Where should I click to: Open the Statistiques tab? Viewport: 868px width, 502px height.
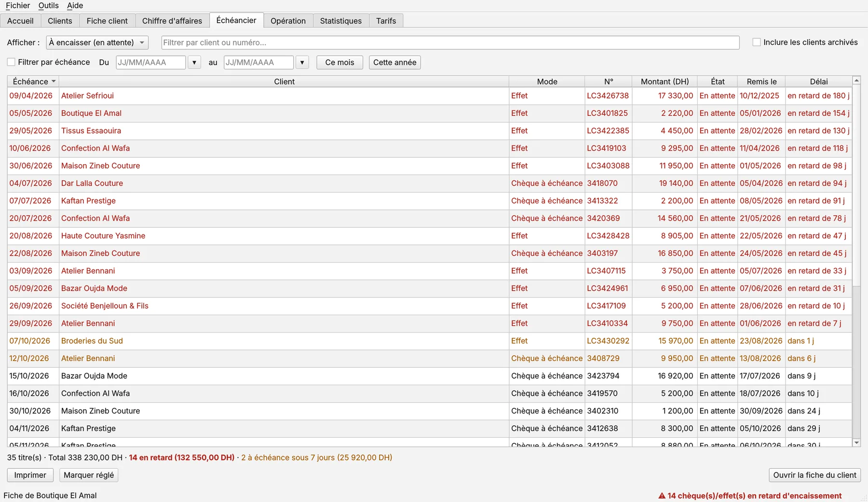click(340, 21)
